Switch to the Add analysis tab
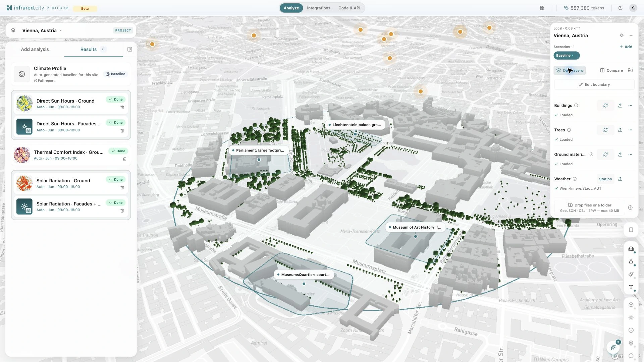The image size is (644, 362). click(x=35, y=49)
